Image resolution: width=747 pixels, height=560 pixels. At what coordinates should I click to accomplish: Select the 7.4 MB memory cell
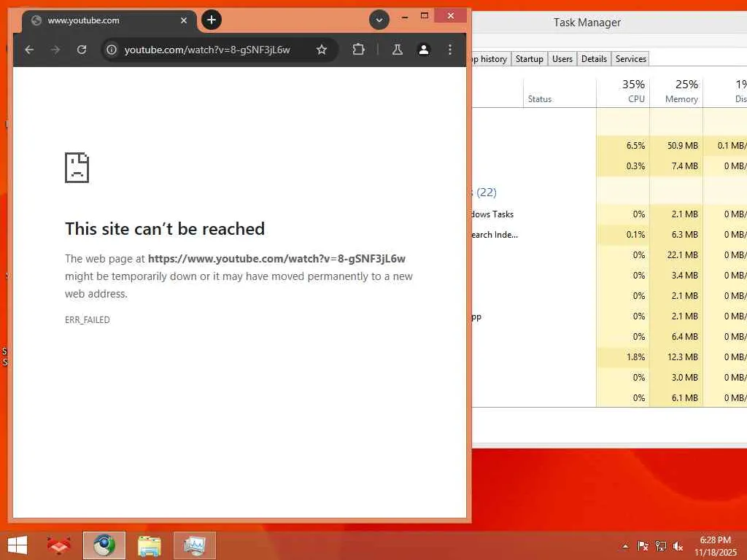tap(676, 166)
